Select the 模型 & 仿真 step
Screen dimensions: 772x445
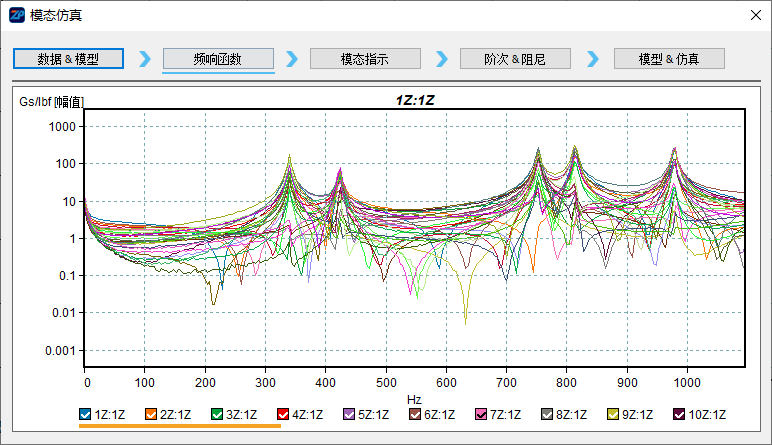pyautogui.click(x=669, y=59)
